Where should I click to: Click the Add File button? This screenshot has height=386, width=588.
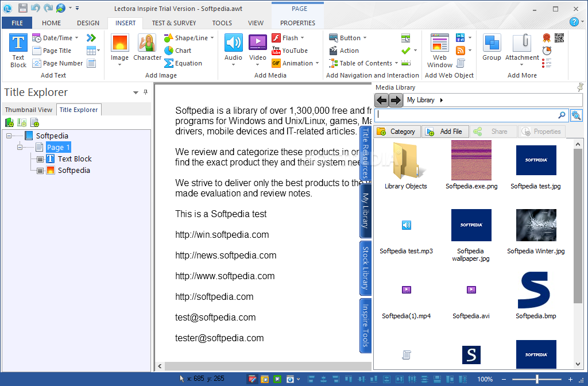[446, 132]
